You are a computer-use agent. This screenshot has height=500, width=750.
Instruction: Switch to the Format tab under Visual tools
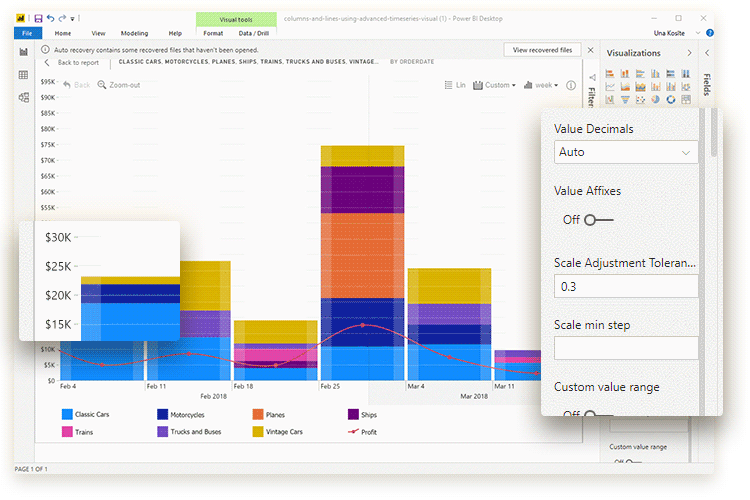tap(213, 33)
